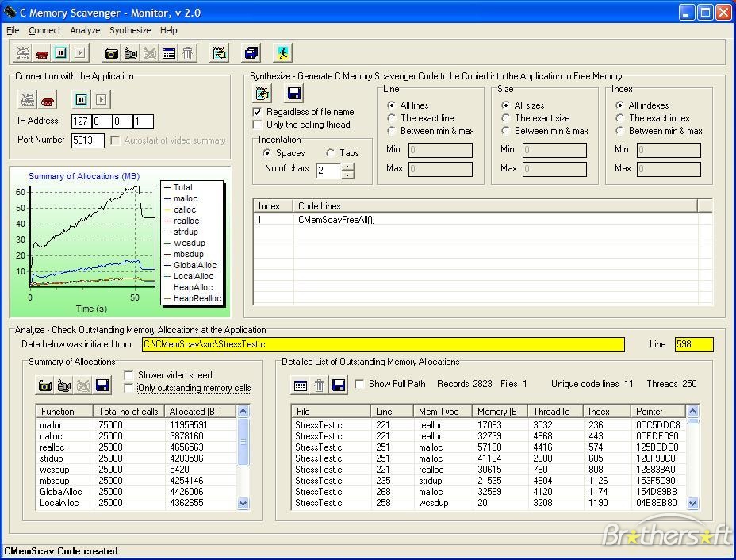Image resolution: width=736 pixels, height=560 pixels.
Task: Select Between min & max under Index
Action: [619, 131]
